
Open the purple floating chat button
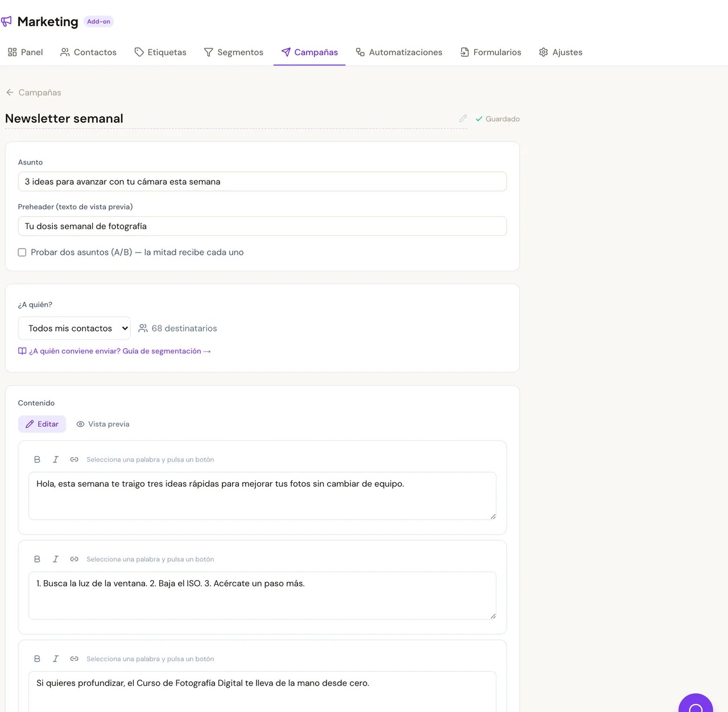(696, 703)
